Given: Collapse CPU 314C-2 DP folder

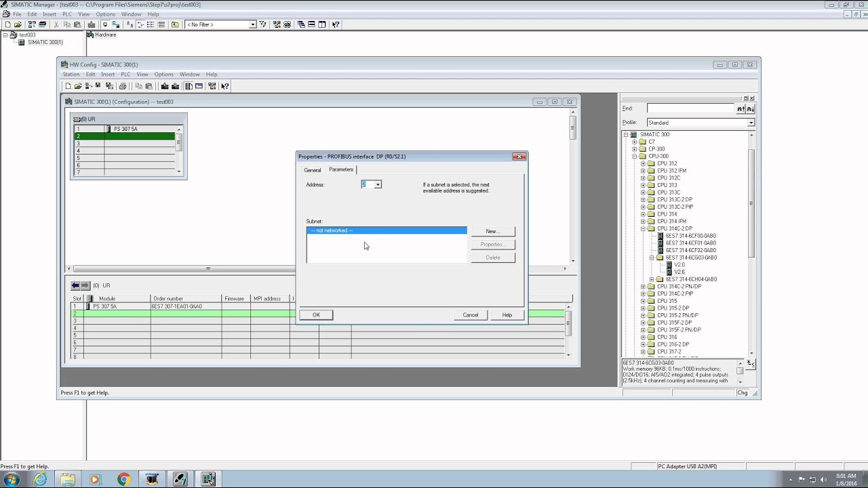Looking at the screenshot, I should 643,228.
